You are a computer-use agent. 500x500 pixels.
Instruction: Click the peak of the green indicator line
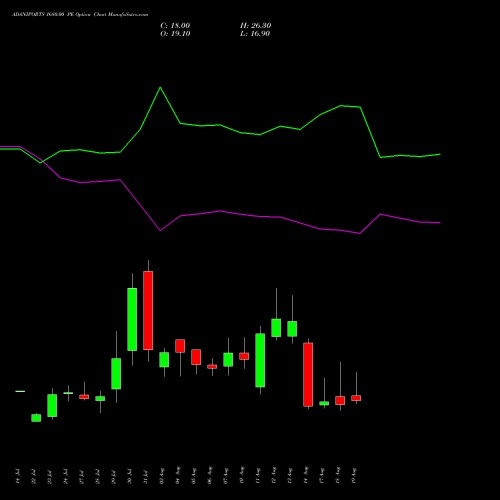(x=160, y=87)
